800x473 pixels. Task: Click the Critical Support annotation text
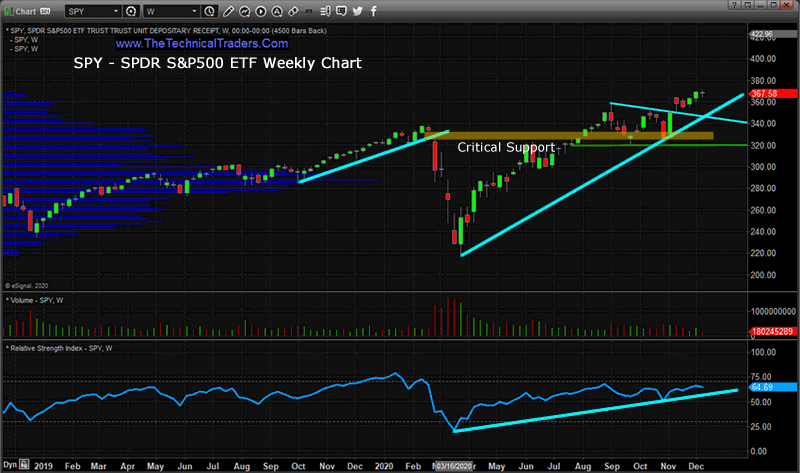pyautogui.click(x=506, y=147)
